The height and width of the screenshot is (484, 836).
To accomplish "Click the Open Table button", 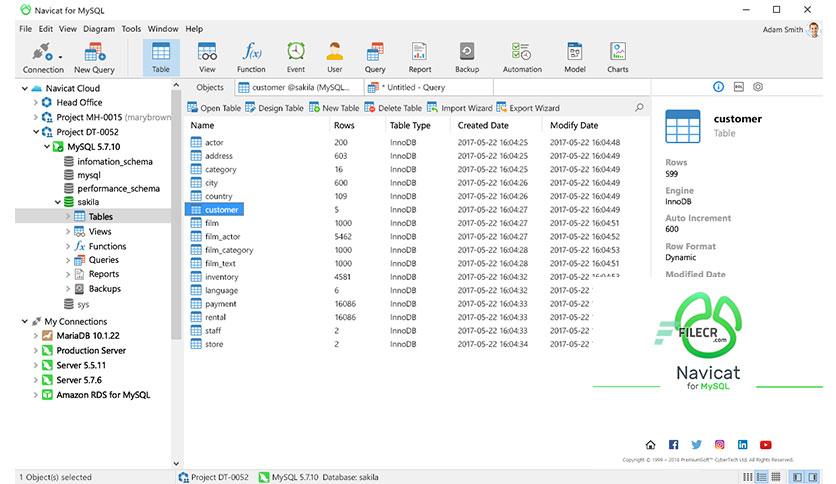I will point(214,108).
